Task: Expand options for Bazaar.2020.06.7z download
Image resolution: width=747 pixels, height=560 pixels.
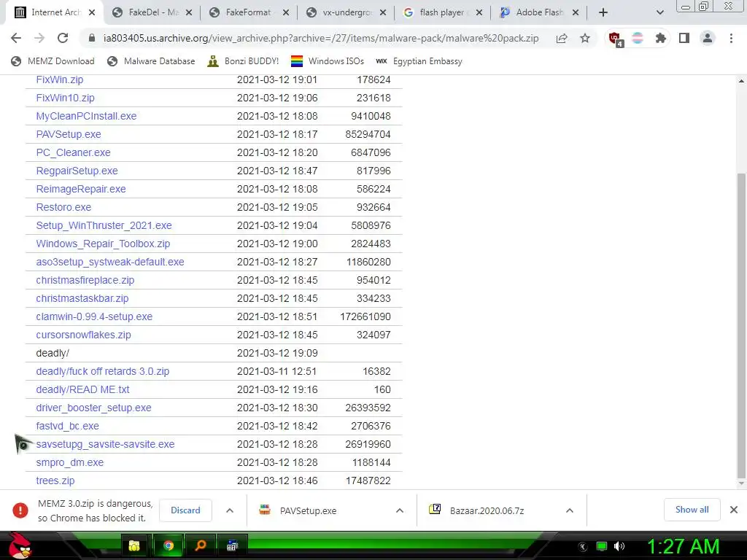Action: pos(569,510)
